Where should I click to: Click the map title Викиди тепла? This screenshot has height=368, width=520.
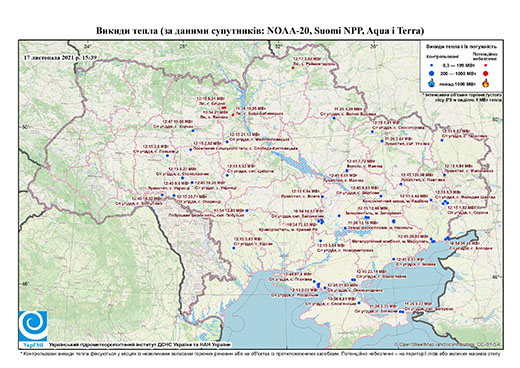coord(260,31)
